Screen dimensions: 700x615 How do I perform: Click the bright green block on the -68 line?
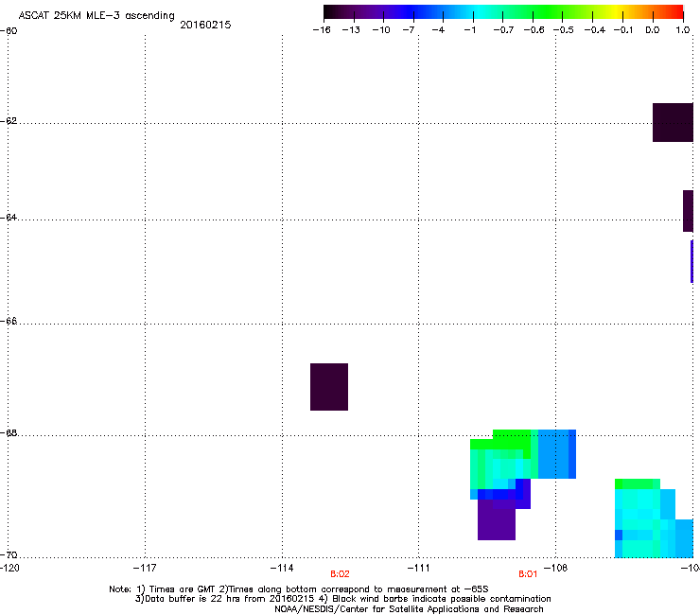point(512,439)
